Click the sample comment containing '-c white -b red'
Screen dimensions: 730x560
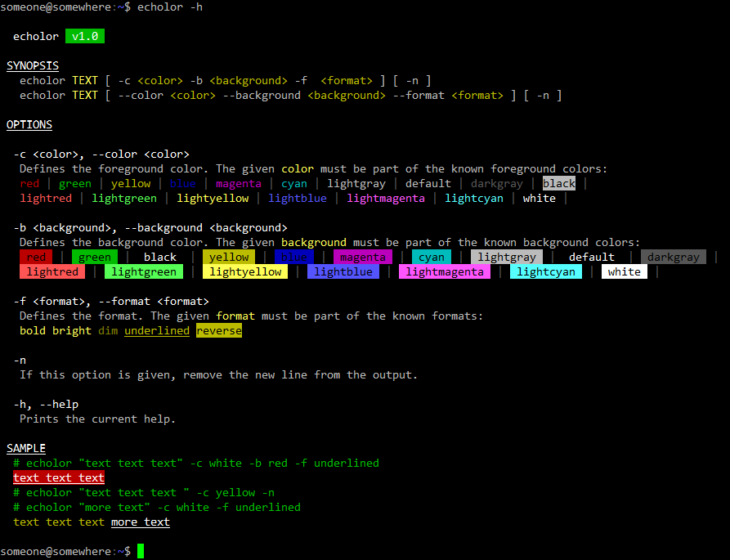click(196, 464)
